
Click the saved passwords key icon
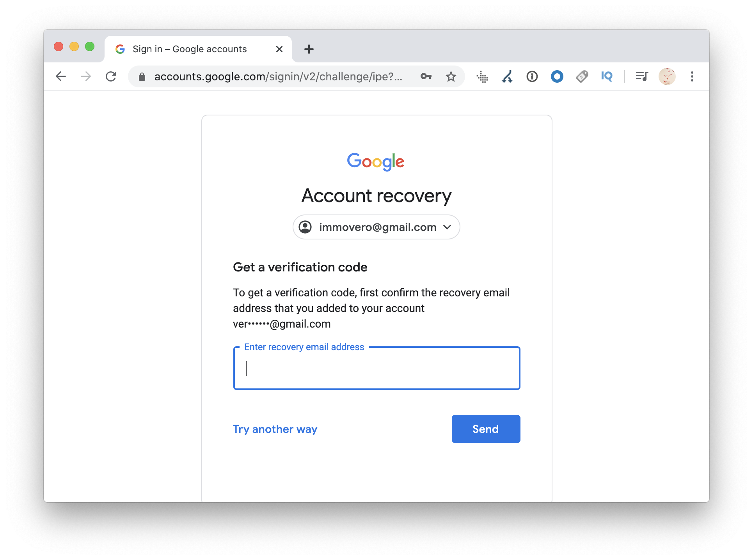[426, 76]
